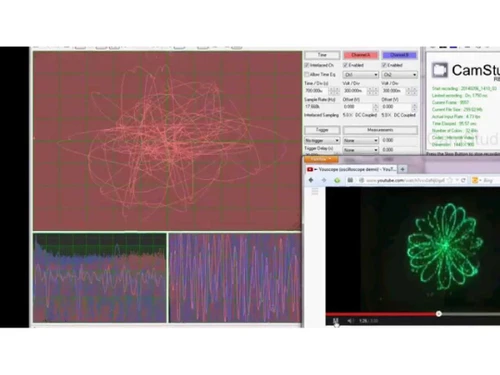This screenshot has width=500, height=375.
Task: Click the frequency spectrum plot at bottom left
Action: coord(100,278)
